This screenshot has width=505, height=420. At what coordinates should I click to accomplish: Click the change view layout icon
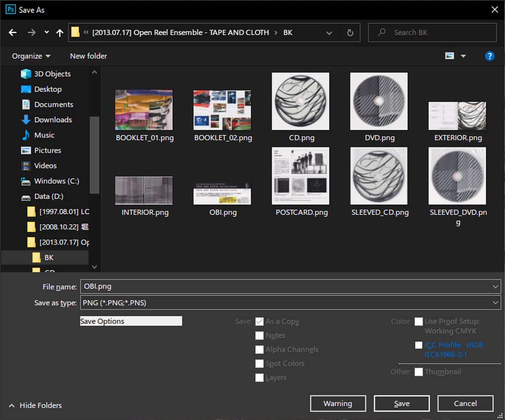coord(450,56)
